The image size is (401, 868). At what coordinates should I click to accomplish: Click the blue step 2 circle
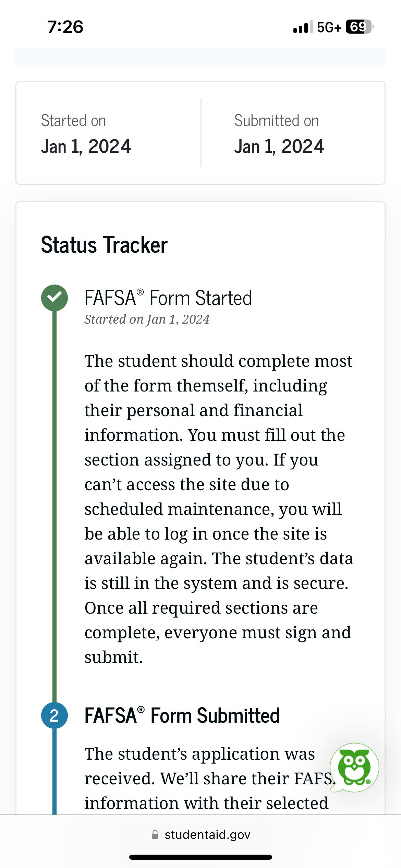click(x=54, y=716)
